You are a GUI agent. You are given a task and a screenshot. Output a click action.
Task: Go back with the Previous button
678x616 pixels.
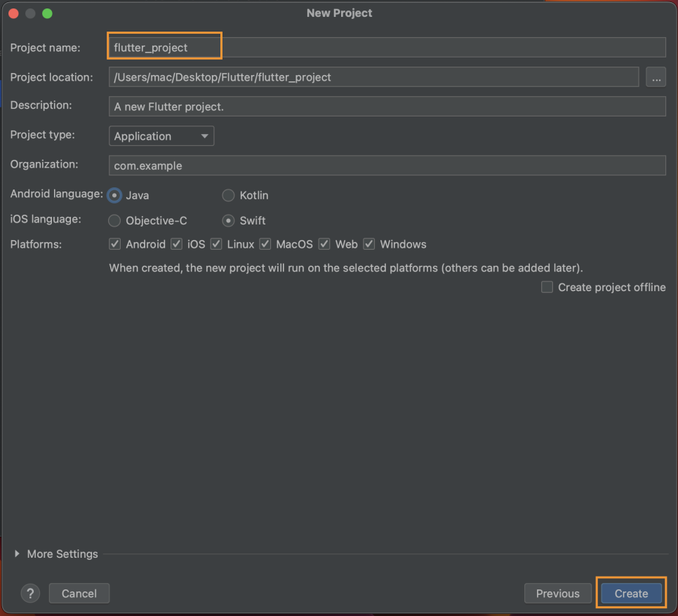coord(558,593)
